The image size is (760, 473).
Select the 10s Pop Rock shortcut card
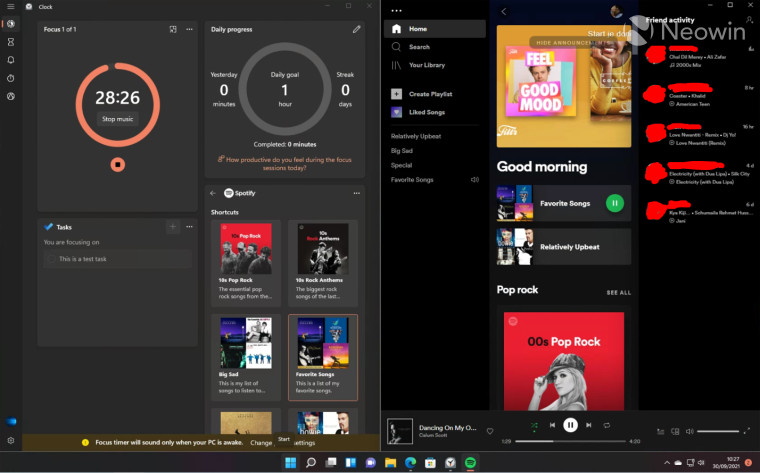tap(246, 263)
